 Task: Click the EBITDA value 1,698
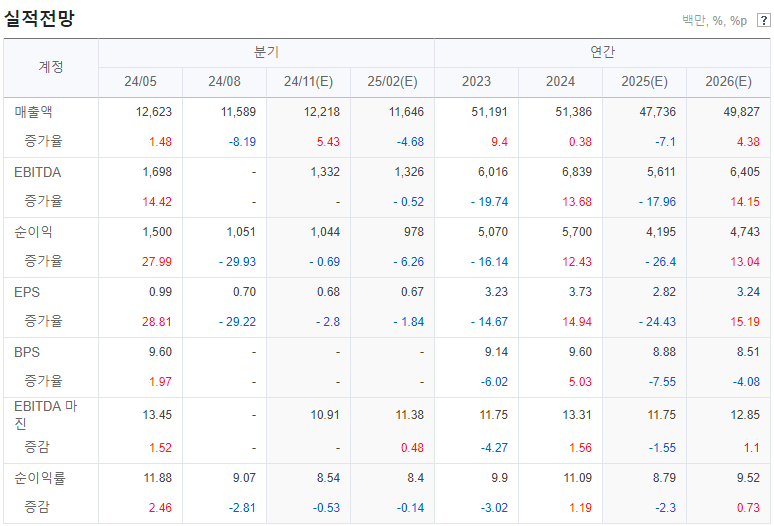pyautogui.click(x=157, y=172)
